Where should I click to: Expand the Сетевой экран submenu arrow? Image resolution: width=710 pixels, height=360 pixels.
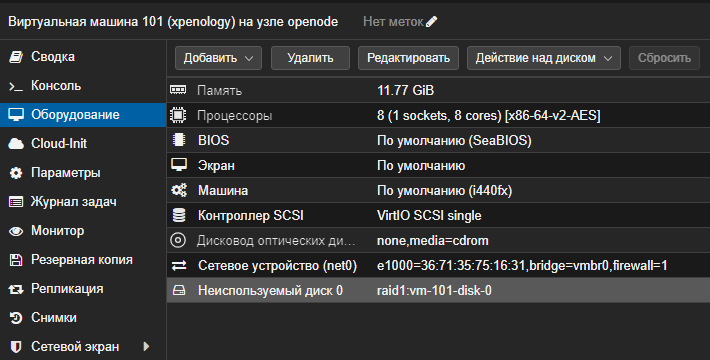[146, 346]
